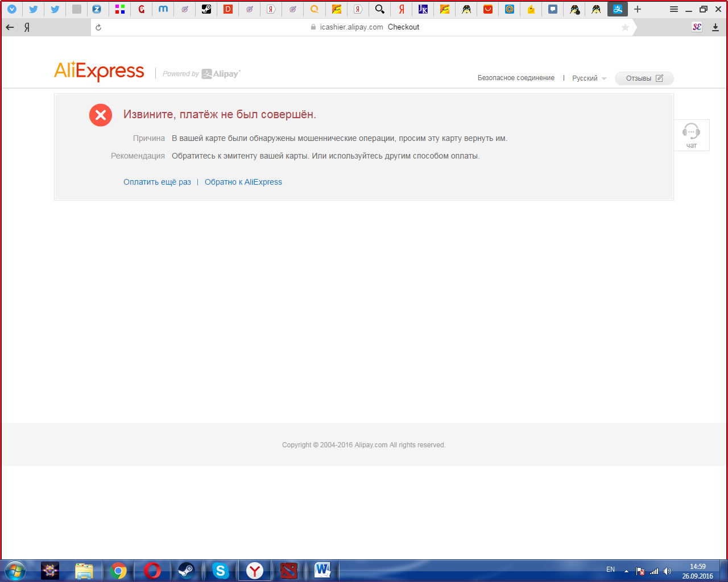
Task: Click Оплатить ещё раз link
Action: coord(157,182)
